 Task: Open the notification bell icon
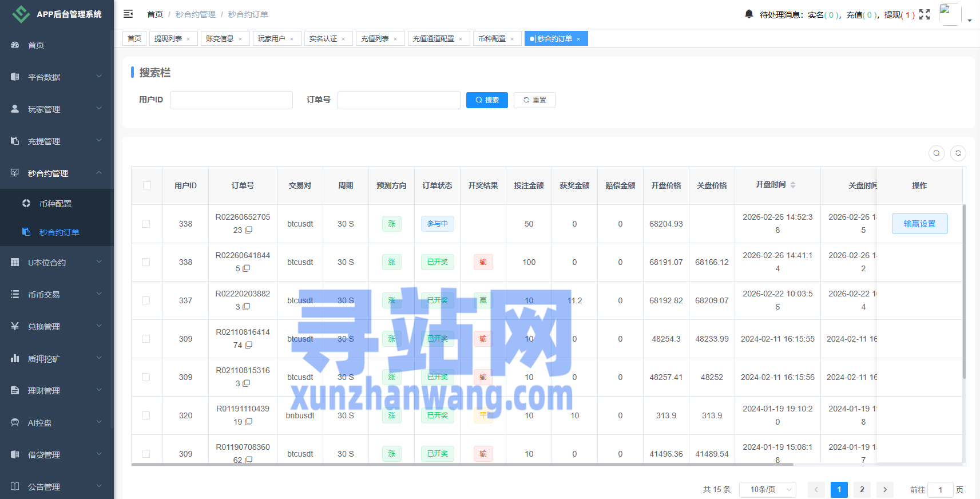point(749,14)
